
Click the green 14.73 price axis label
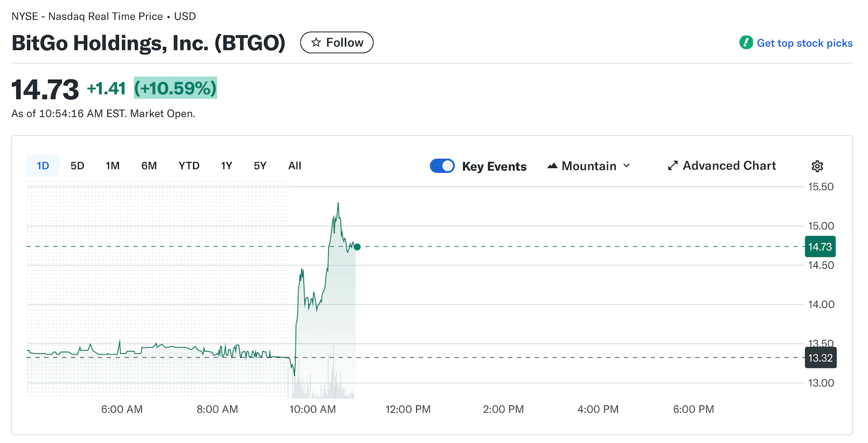[x=820, y=247]
